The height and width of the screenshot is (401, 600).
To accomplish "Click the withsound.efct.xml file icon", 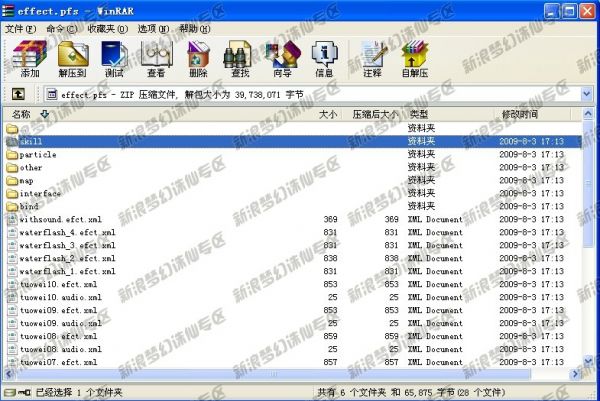I will click(x=12, y=220).
